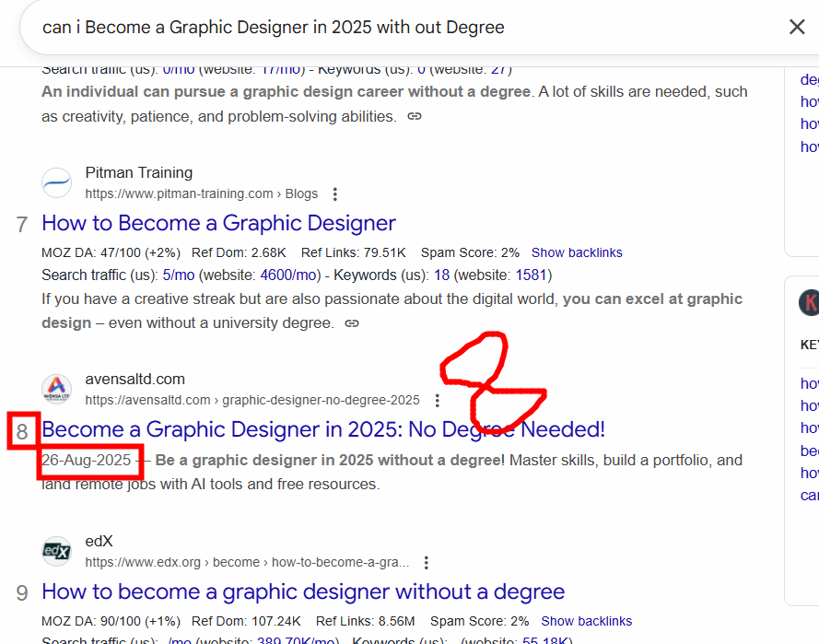The height and width of the screenshot is (644, 819).
Task: Click the avensaltd.com site favicon
Action: 56,389
